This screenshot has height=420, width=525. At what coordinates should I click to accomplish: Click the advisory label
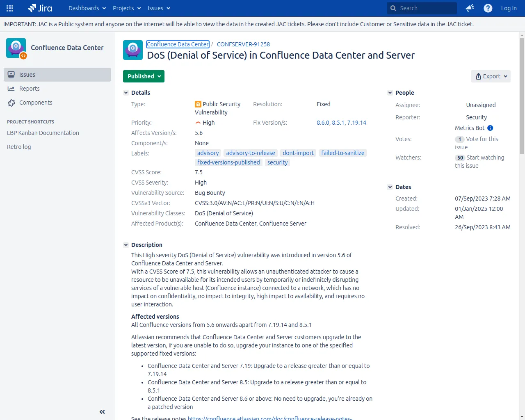208,153
